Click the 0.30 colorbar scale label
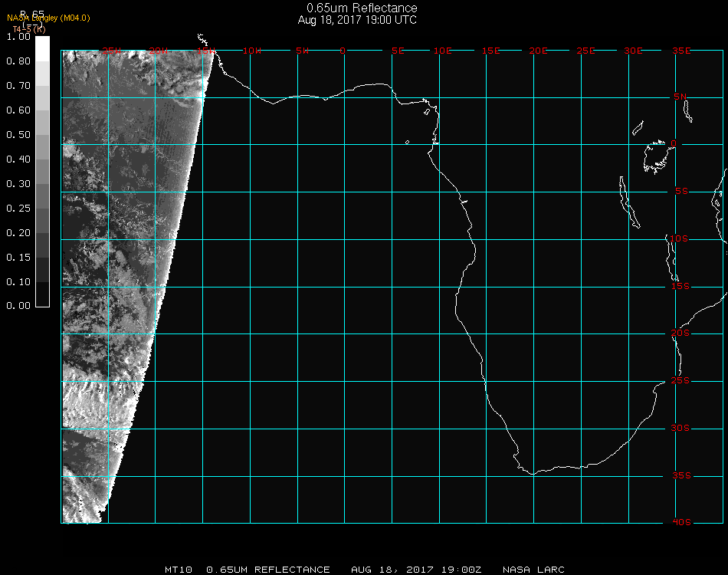This screenshot has height=575, width=728. 18,184
